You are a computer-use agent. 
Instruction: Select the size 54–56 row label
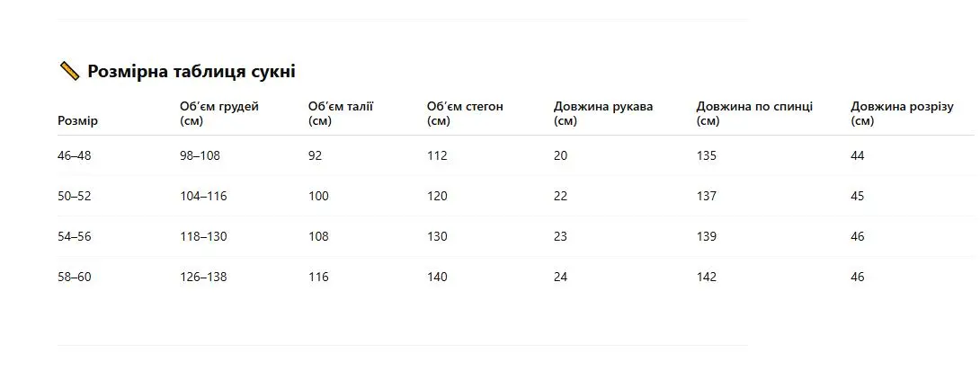click(75, 236)
